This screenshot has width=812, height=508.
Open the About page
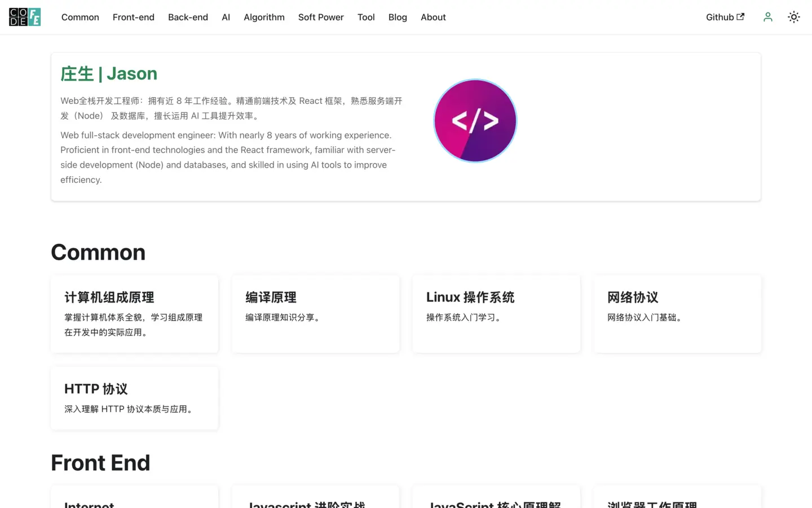433,17
